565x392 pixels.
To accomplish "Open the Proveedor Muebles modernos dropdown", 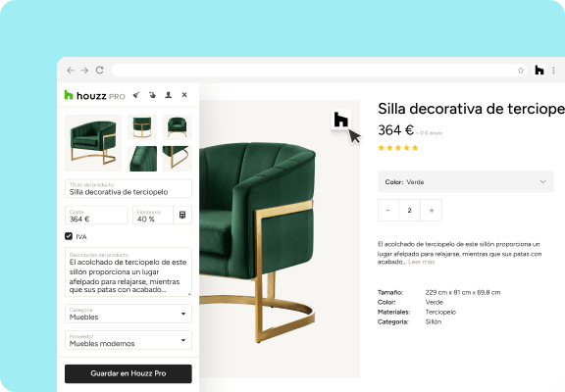I will pyautogui.click(x=128, y=340).
